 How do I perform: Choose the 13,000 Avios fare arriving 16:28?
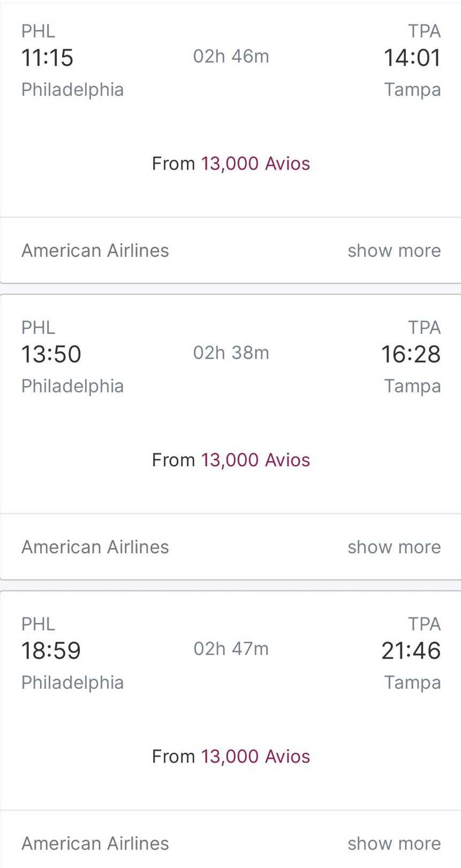[255, 460]
